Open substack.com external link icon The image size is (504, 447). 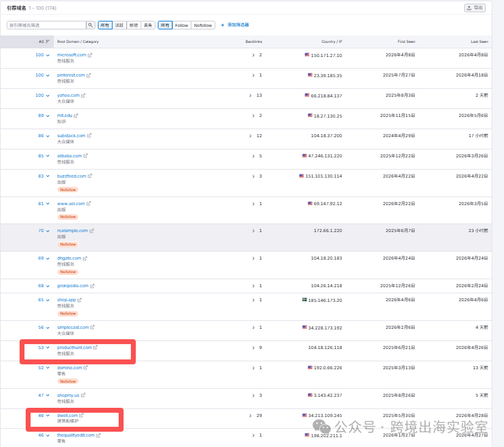[x=89, y=136]
